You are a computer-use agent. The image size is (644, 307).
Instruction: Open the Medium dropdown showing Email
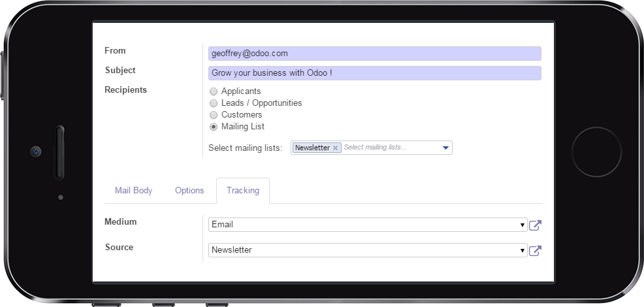(x=368, y=225)
